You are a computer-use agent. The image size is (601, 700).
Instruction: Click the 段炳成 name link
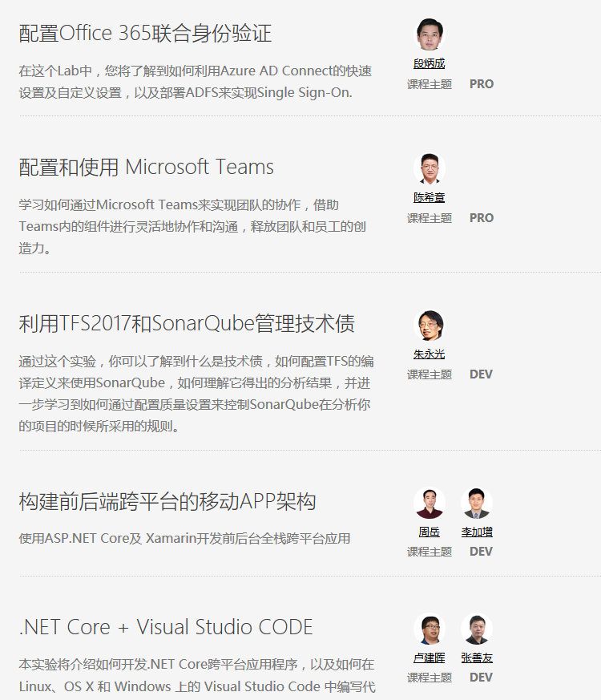(430, 64)
